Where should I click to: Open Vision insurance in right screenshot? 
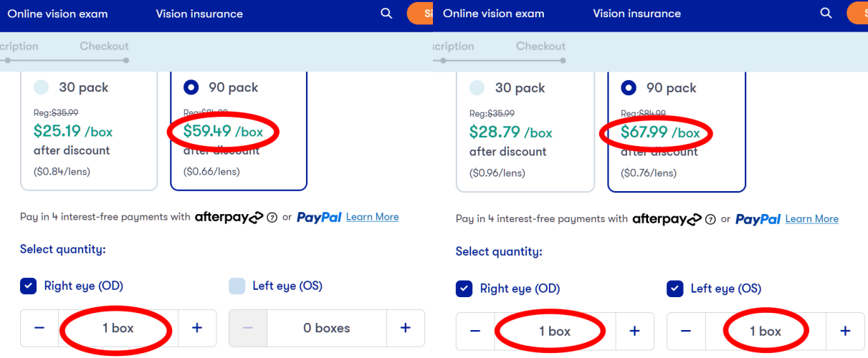click(x=637, y=14)
